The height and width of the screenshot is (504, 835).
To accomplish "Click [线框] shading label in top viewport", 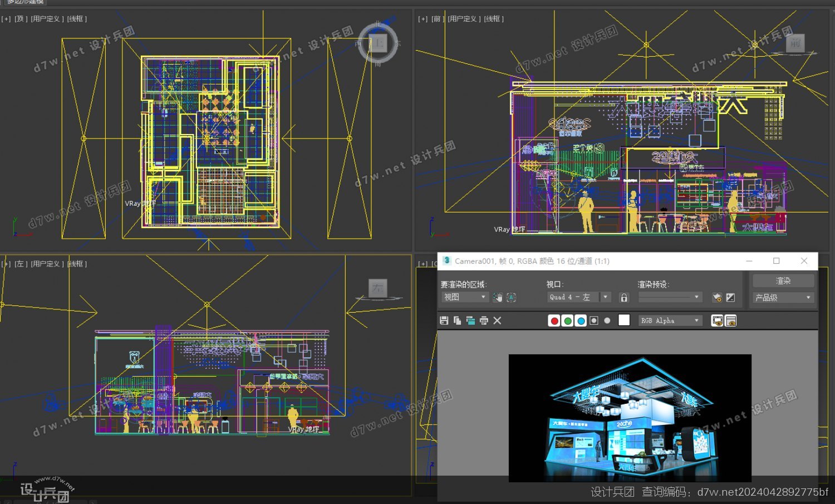I will tap(77, 19).
